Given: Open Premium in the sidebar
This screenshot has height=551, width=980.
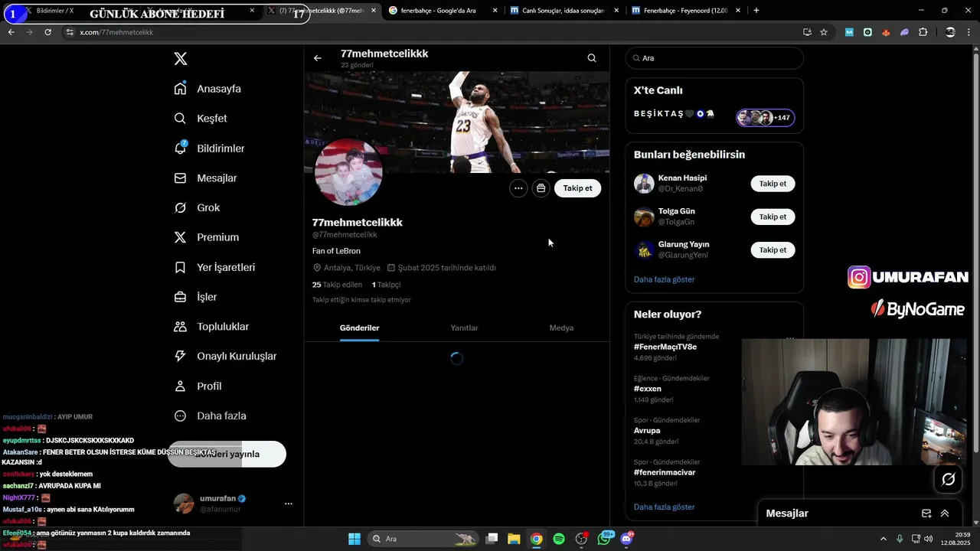Looking at the screenshot, I should pyautogui.click(x=207, y=237).
